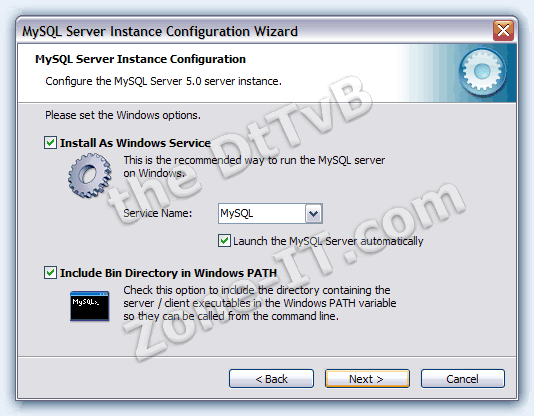
Task: Toggle the Install As Windows Service checkbox
Action: (50, 143)
